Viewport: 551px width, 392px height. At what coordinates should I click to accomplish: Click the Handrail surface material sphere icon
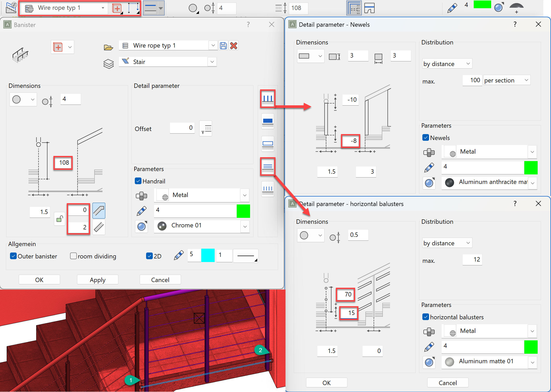(x=141, y=226)
